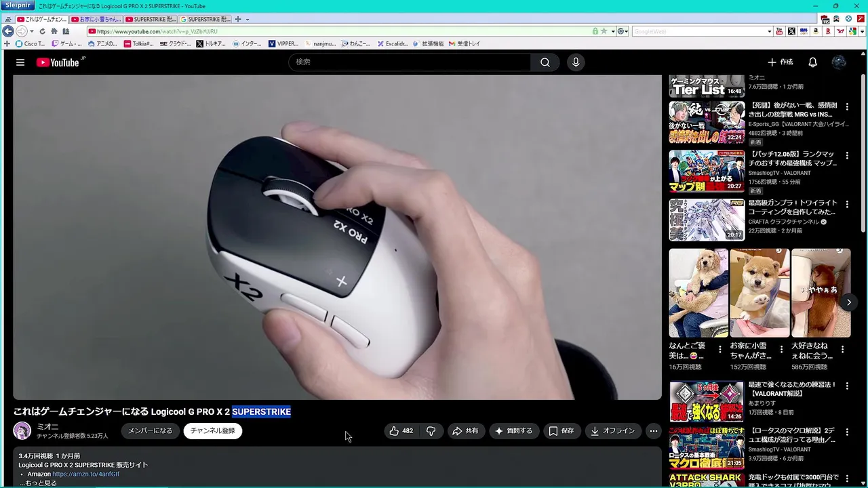
Task: Open the Excalidr... bookmark
Action: coord(393,44)
